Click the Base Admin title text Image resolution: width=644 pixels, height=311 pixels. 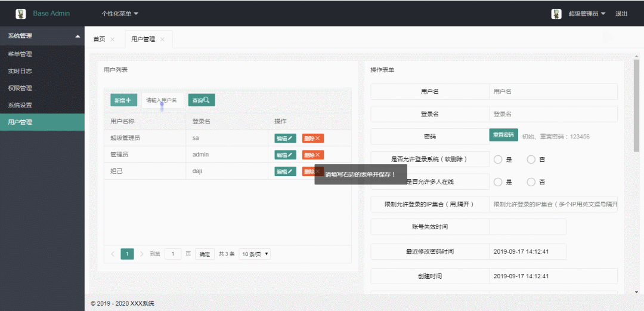(x=51, y=14)
